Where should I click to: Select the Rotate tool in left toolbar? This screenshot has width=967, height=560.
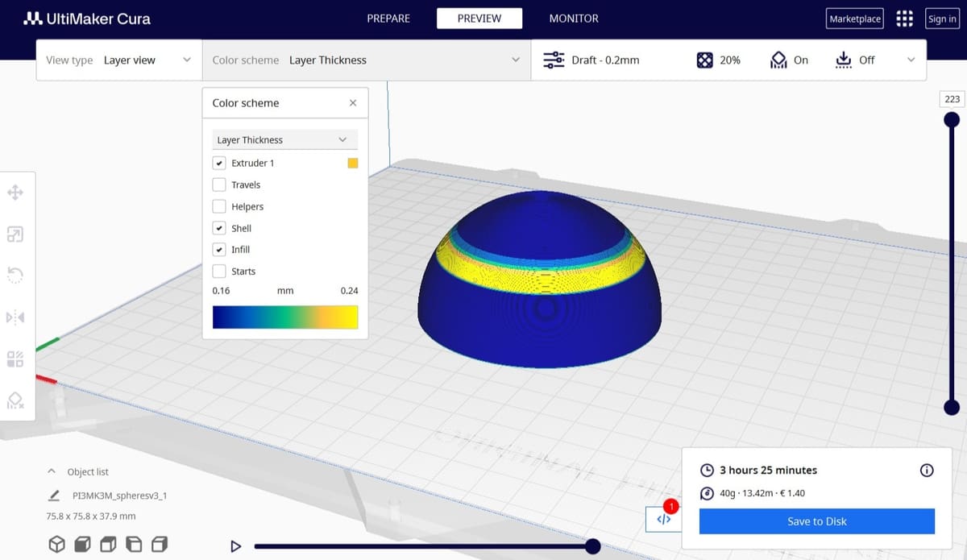(x=15, y=276)
